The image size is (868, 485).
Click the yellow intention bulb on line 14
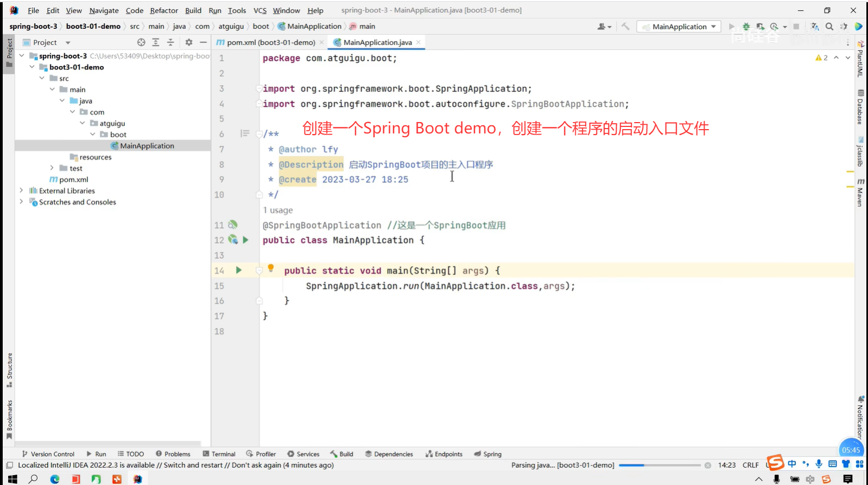271,268
